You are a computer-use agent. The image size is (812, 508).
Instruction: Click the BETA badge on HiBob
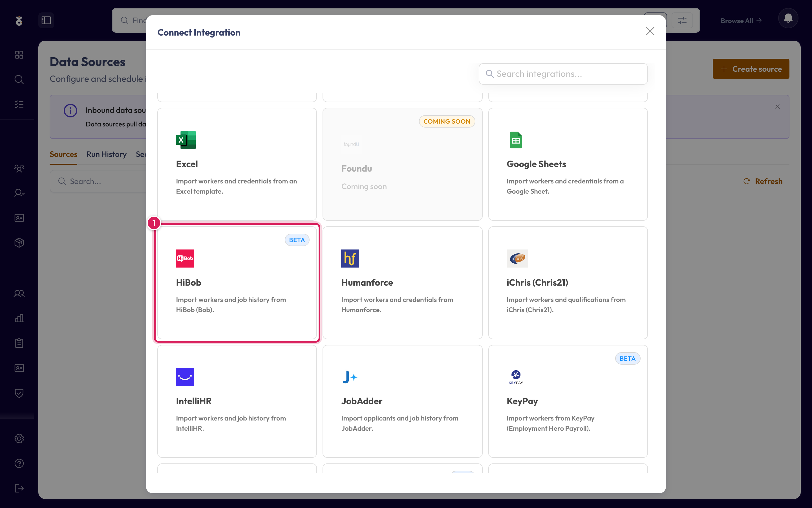pos(297,240)
